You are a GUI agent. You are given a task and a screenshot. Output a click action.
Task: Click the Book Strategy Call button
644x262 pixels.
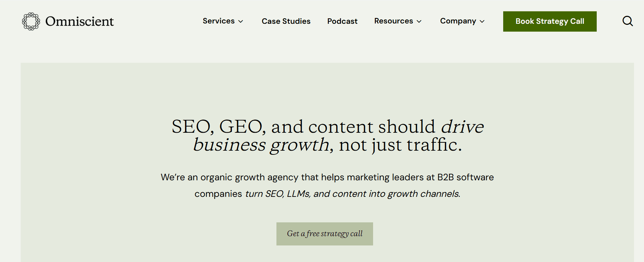[x=549, y=21]
